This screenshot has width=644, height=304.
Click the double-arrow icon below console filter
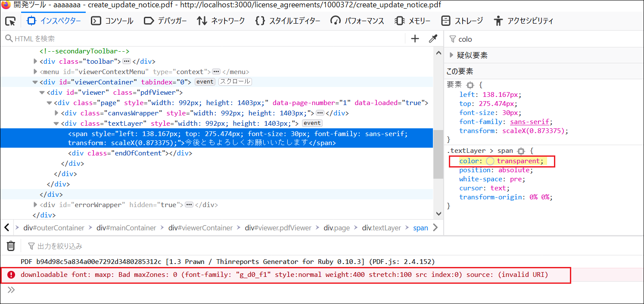[11, 290]
